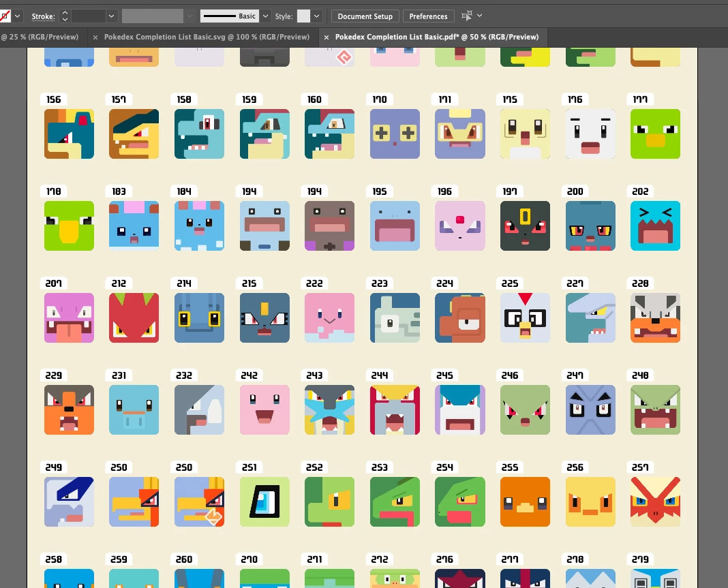The height and width of the screenshot is (588, 728).
Task: Select the Pokémon tile numbered 175
Action: point(525,134)
